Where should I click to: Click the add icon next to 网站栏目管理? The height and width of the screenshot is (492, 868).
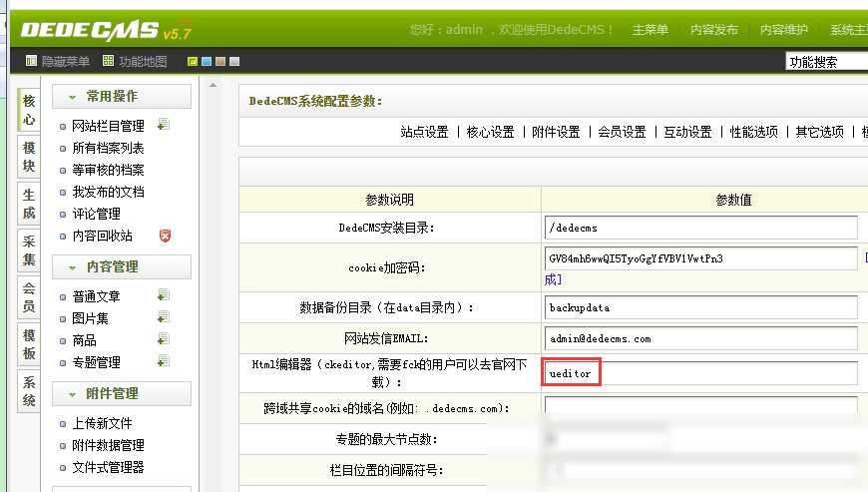tap(163, 125)
